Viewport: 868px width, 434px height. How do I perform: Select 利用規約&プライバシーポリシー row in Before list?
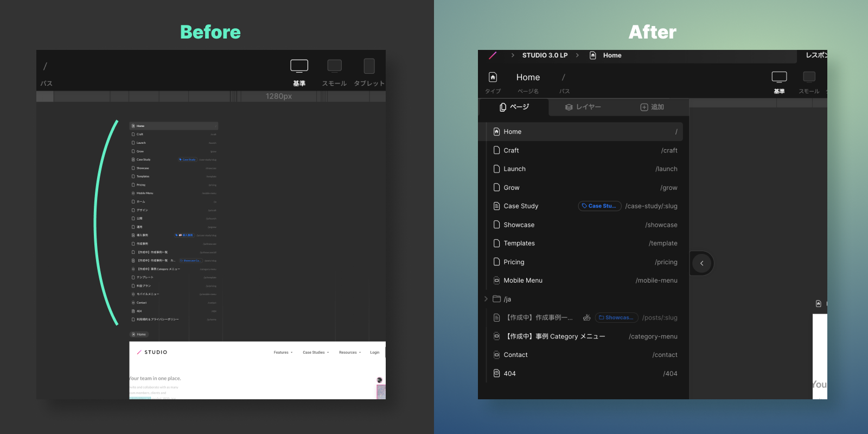(x=174, y=320)
